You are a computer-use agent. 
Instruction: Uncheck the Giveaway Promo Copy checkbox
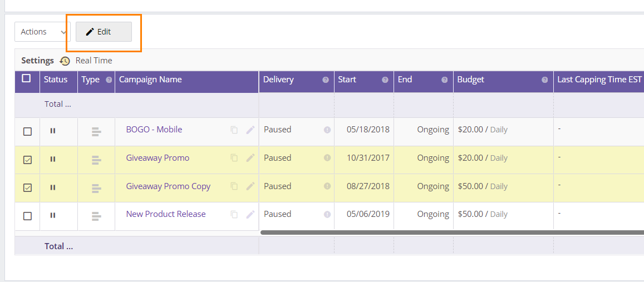pyautogui.click(x=27, y=188)
